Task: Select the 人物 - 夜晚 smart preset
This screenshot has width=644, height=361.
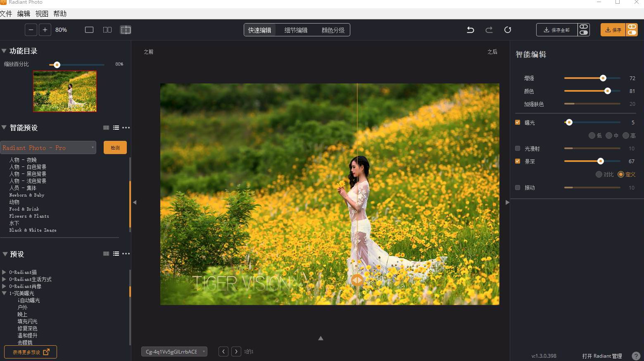Action: pos(23,160)
